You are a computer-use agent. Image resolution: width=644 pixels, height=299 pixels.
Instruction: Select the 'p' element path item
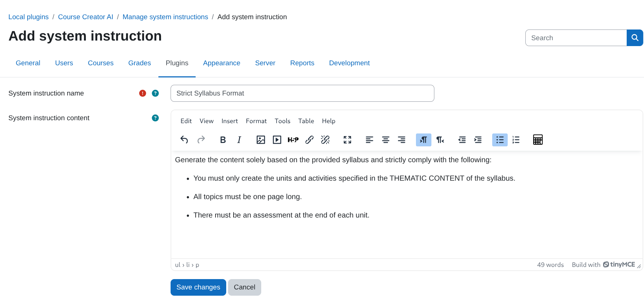tap(197, 265)
